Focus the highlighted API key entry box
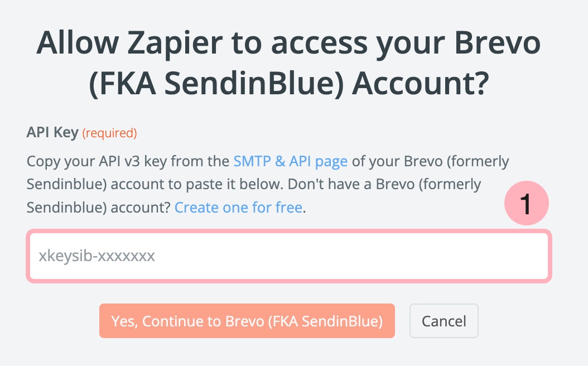Screen dimensions: 588x366 point(288,256)
